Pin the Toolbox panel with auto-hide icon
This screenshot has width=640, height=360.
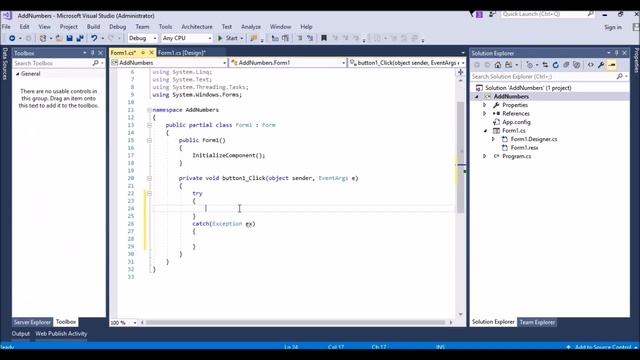coord(93,53)
